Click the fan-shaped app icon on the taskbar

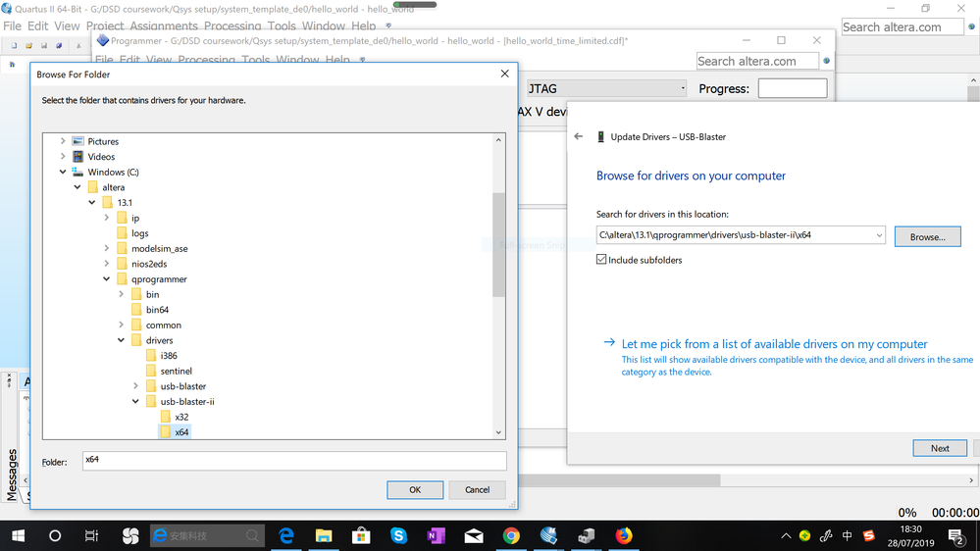click(130, 535)
